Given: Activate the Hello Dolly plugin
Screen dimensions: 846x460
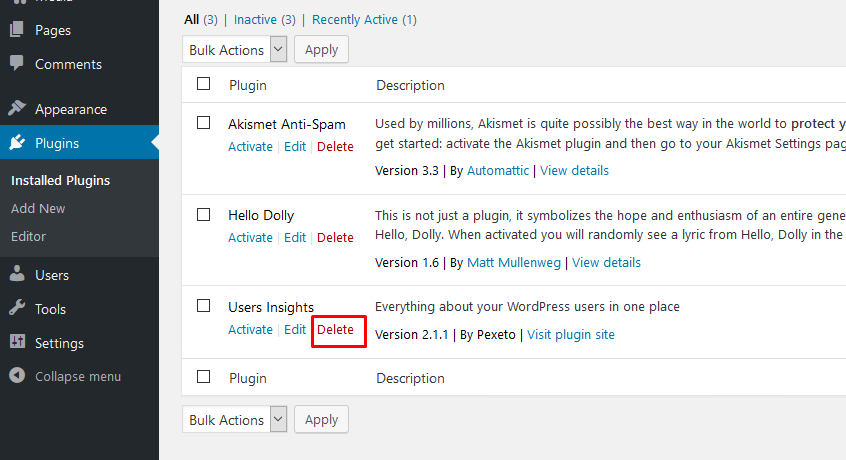Looking at the screenshot, I should (250, 238).
